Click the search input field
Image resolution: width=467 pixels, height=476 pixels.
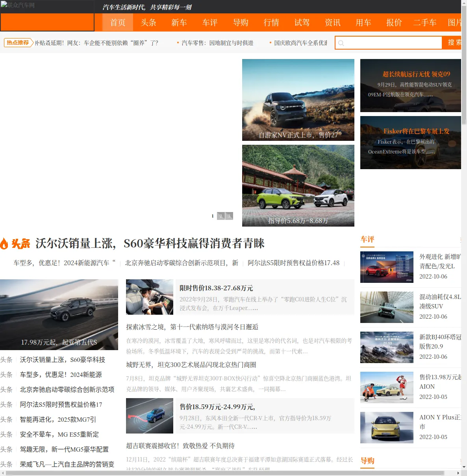pyautogui.click(x=389, y=43)
